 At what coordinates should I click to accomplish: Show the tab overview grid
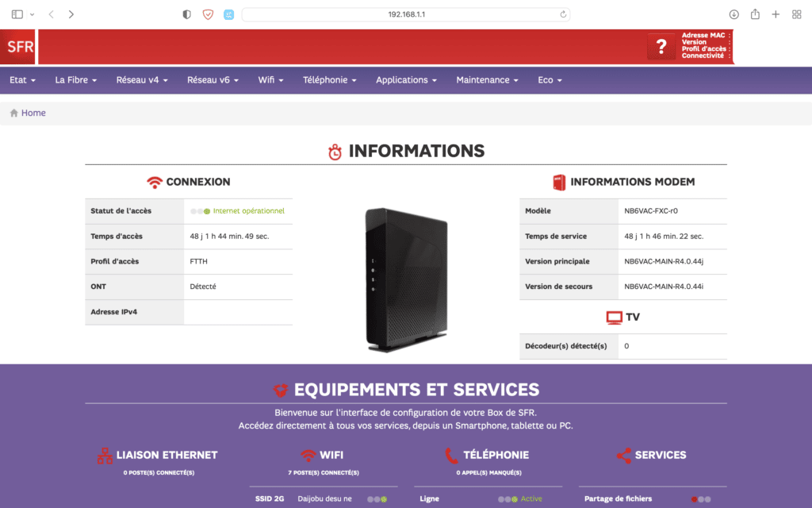coord(796,14)
